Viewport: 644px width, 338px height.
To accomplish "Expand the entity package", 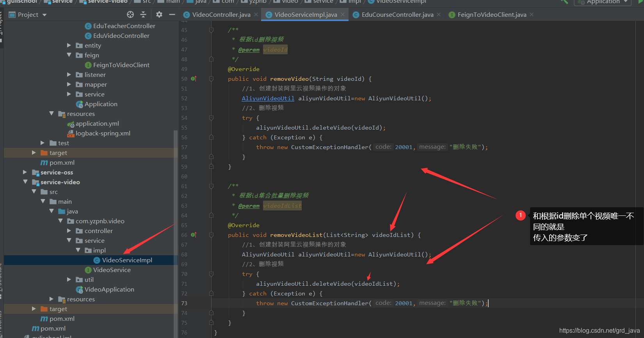I will pyautogui.click(x=69, y=45).
